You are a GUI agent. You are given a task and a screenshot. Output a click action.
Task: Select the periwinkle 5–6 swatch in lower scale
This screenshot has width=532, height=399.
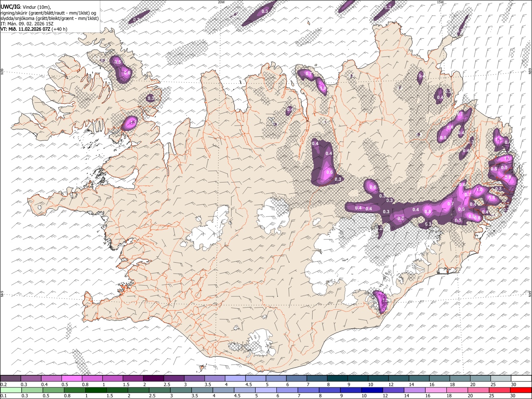[265, 390]
